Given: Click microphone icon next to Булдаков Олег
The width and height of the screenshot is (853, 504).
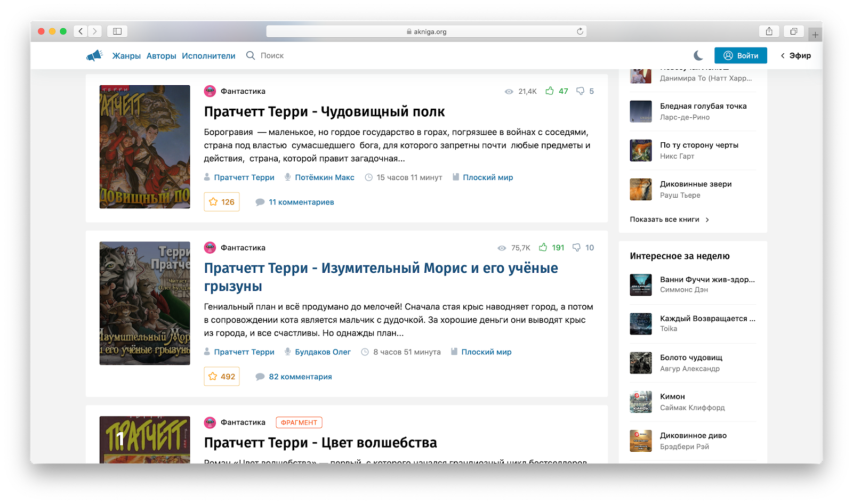Looking at the screenshot, I should pos(288,352).
